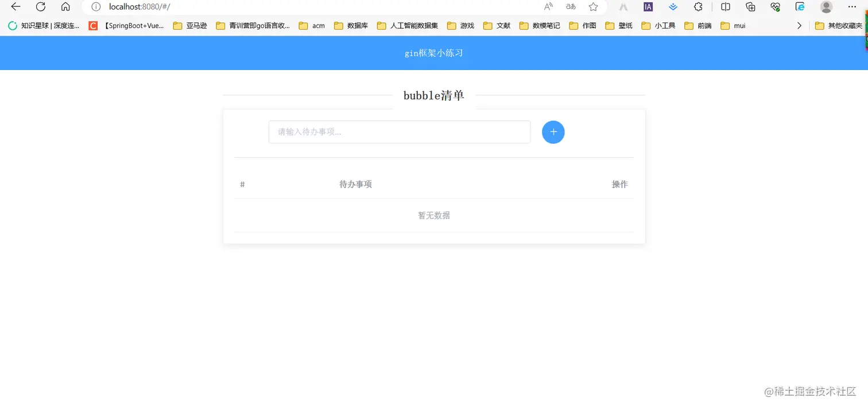The height and width of the screenshot is (409, 868).
Task: Open the purple IA extension icon
Action: click(648, 7)
